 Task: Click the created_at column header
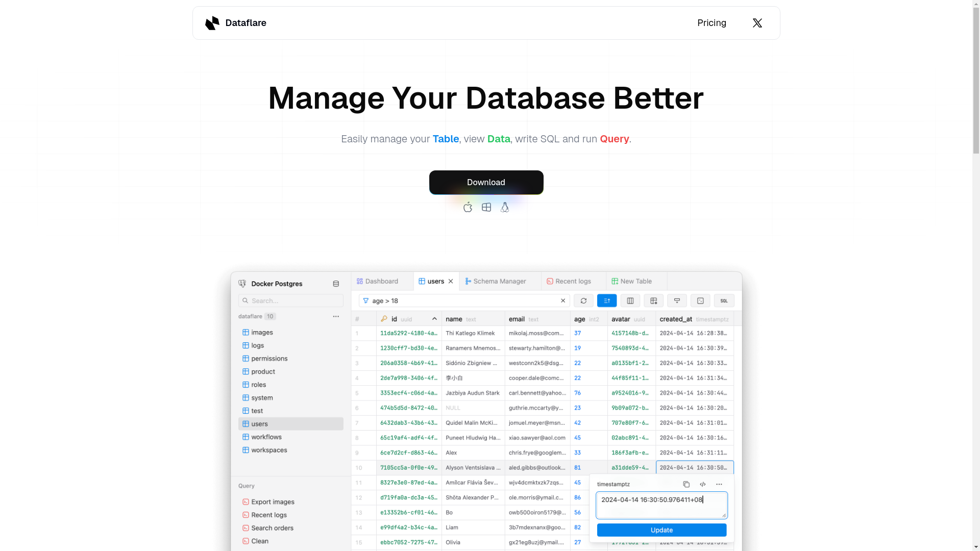click(x=695, y=319)
